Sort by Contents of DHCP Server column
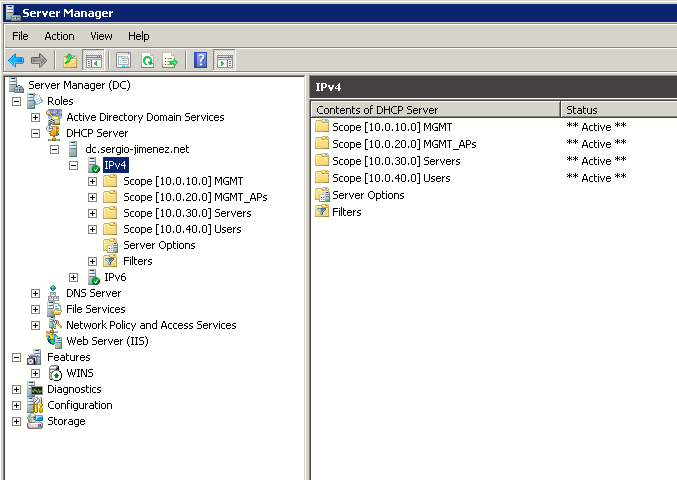Viewport: 677px width, 480px height. (x=436, y=110)
